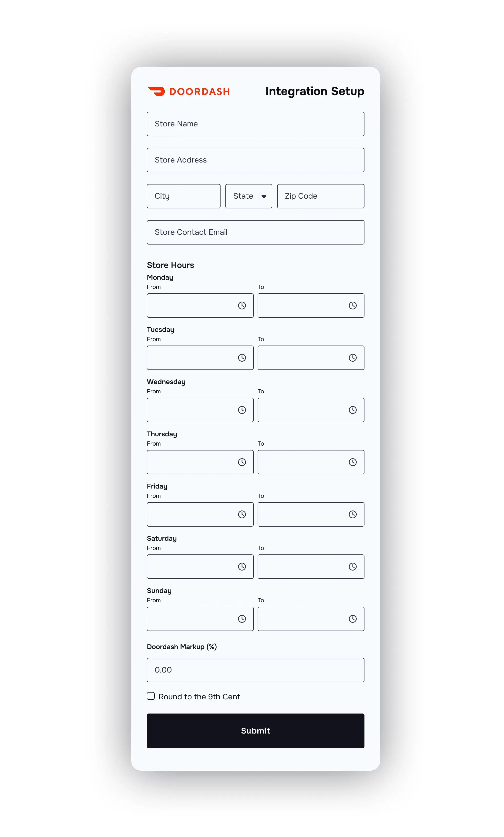Enable Round to the 9th Cent checkbox
The image size is (504, 837).
[x=151, y=696]
